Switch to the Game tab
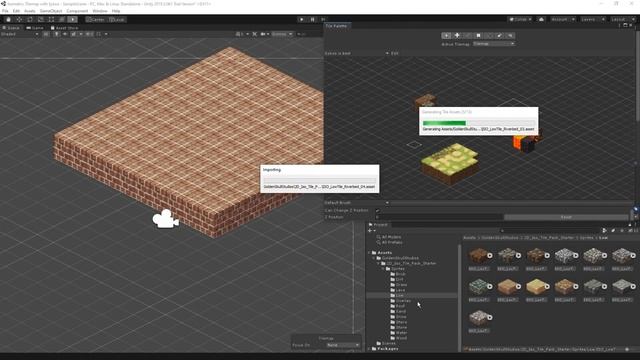640x360 pixels. point(35,28)
